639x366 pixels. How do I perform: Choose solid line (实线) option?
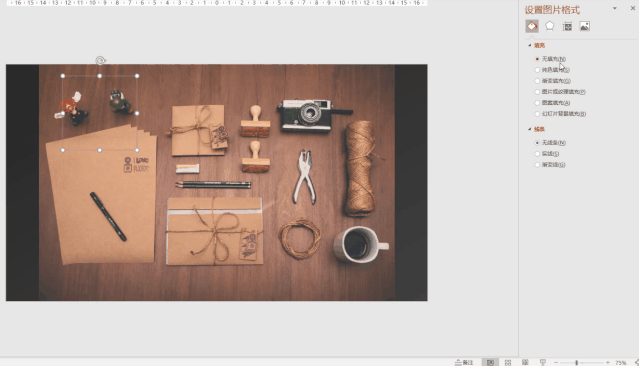[547, 154]
